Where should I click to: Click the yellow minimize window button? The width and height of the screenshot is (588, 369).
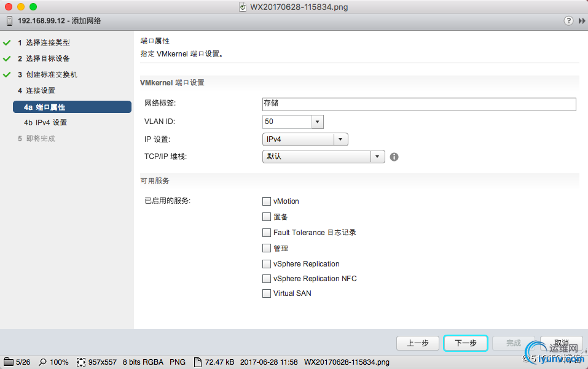click(21, 7)
